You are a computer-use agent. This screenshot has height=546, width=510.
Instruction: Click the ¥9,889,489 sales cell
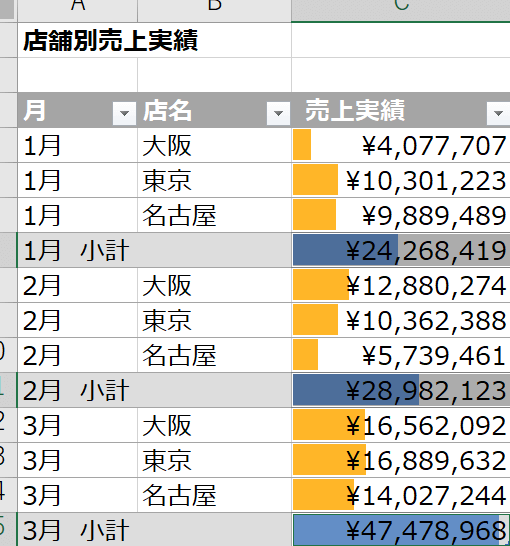pyautogui.click(x=401, y=215)
